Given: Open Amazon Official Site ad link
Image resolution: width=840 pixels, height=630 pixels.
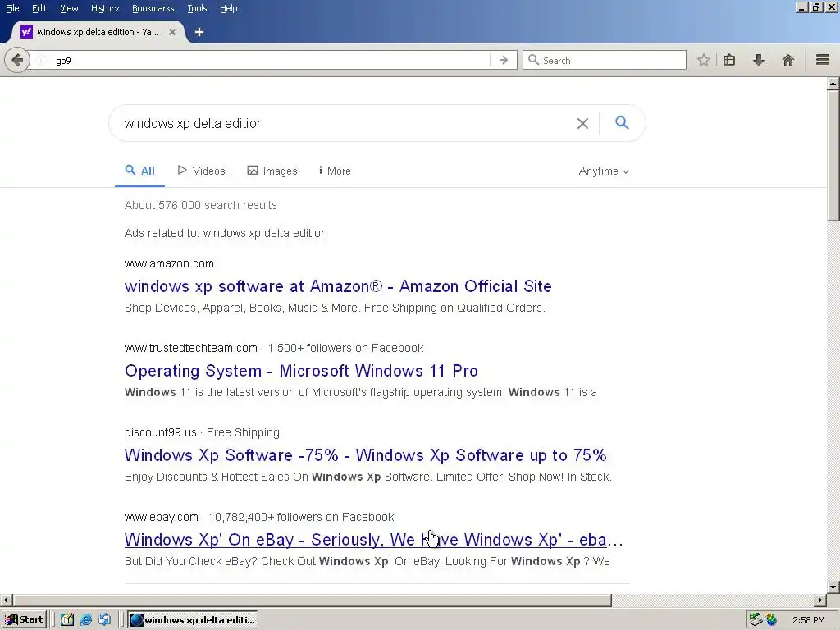Looking at the screenshot, I should click(x=338, y=286).
